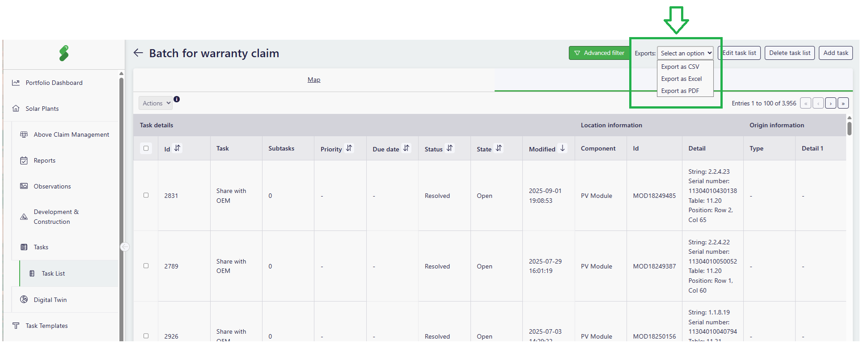868x352 pixels.
Task: Collapse sidebar with the circular arrow handle
Action: point(125,247)
